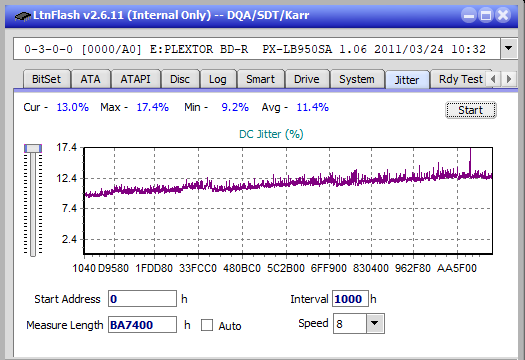Click the PLEXTOR BD-R drive text field
525x360 pixels.
click(x=257, y=49)
